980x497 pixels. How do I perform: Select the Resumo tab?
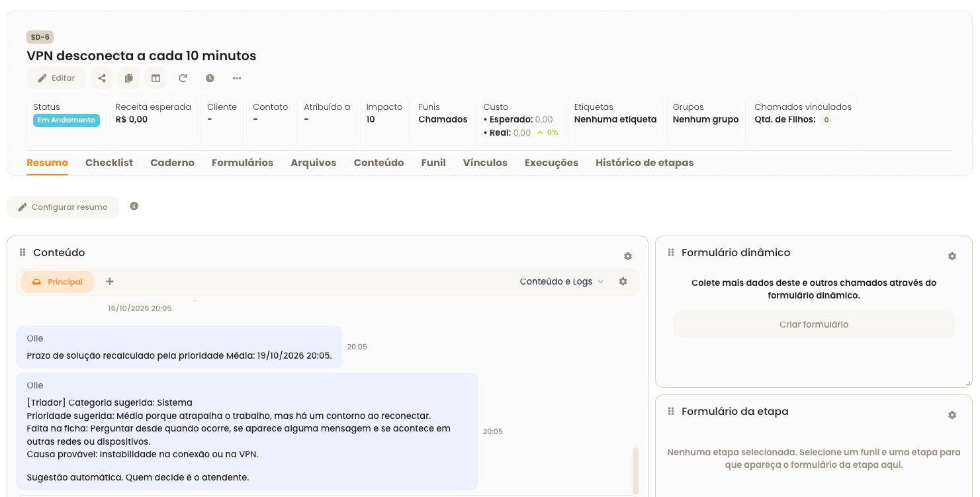coord(47,163)
